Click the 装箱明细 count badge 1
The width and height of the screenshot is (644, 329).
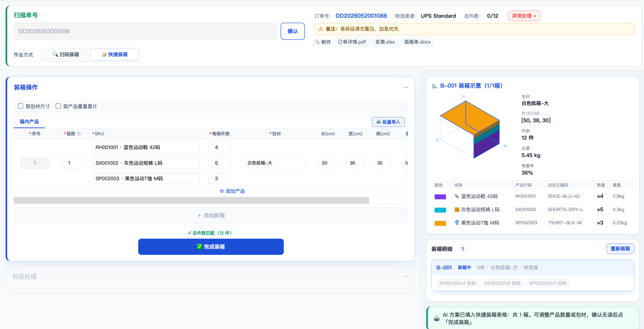(x=462, y=249)
